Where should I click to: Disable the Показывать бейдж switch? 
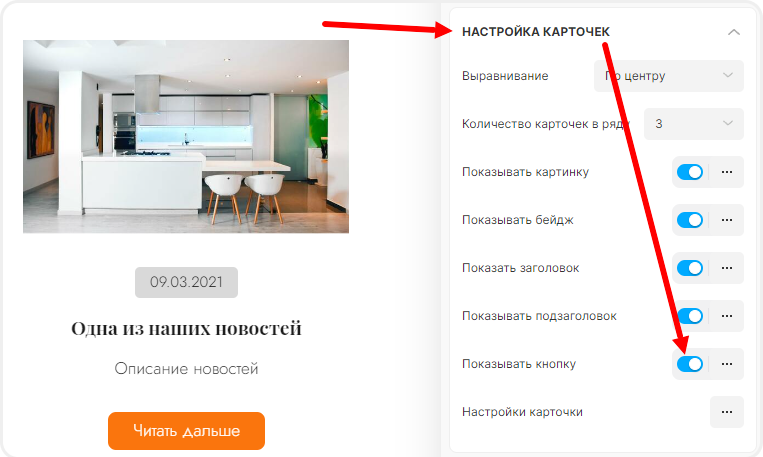pos(690,220)
